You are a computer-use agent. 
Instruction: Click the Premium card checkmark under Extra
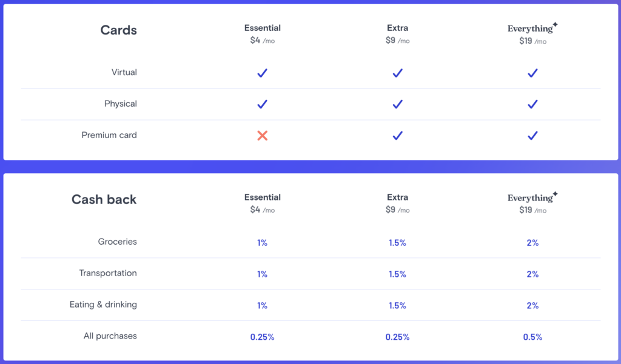click(x=397, y=136)
